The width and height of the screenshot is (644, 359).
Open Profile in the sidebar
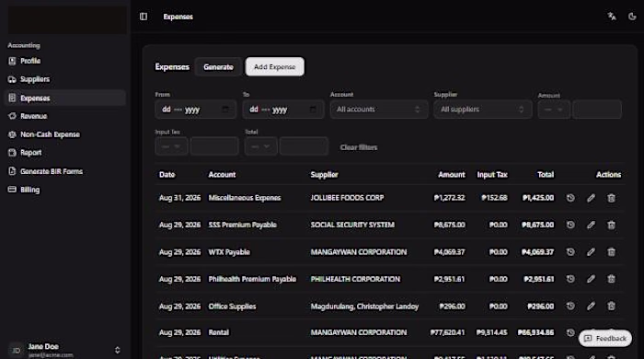[x=65, y=61]
